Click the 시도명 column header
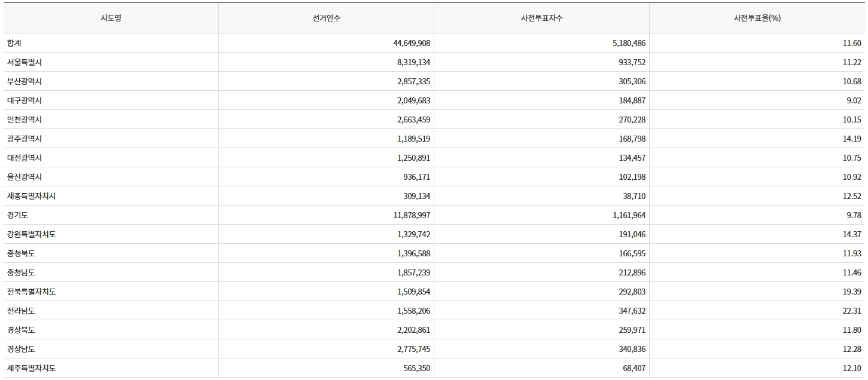This screenshot has height=380, width=868. (111, 18)
